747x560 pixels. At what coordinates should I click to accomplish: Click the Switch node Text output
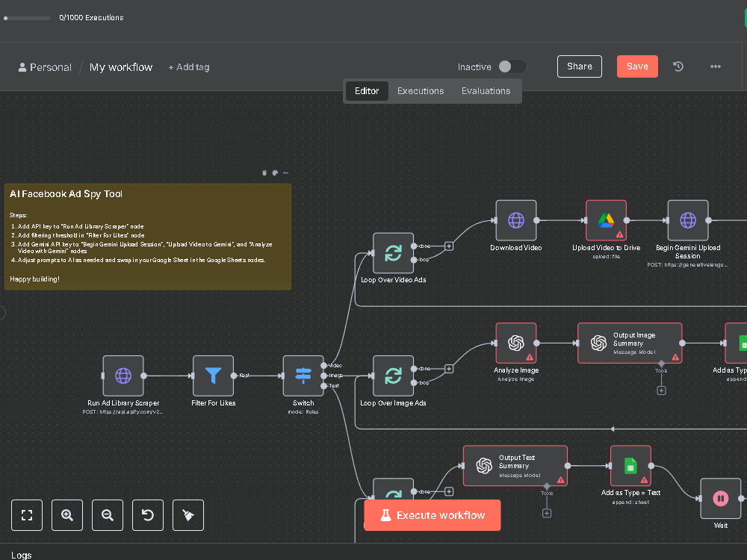(324, 386)
